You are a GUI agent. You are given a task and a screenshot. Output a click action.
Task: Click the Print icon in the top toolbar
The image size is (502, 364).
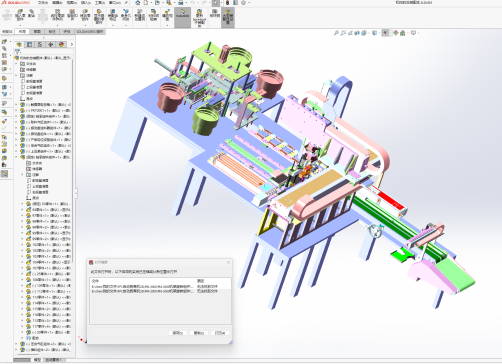tap(180, 3)
